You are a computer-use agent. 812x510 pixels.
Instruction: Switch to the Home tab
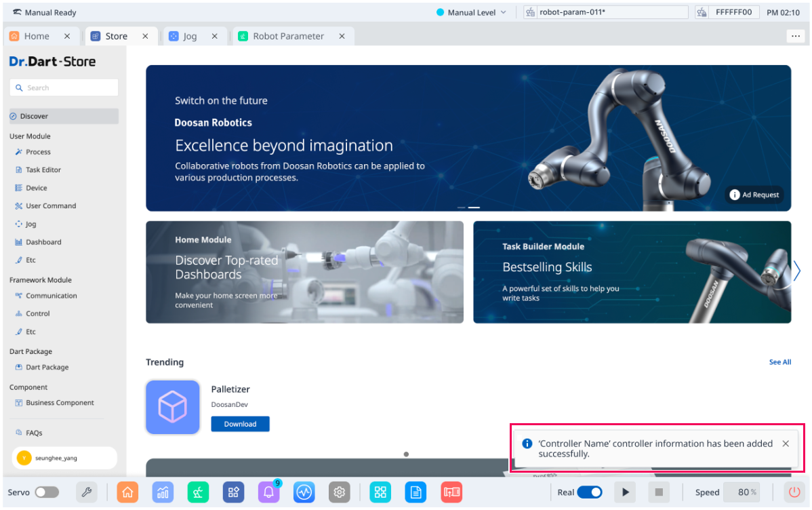pyautogui.click(x=37, y=36)
